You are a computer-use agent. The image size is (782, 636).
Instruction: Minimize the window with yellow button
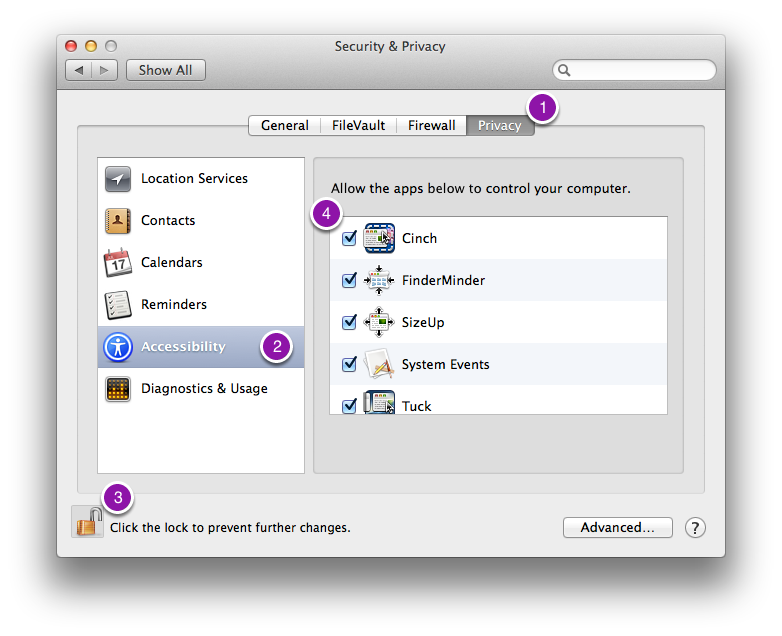[91, 46]
